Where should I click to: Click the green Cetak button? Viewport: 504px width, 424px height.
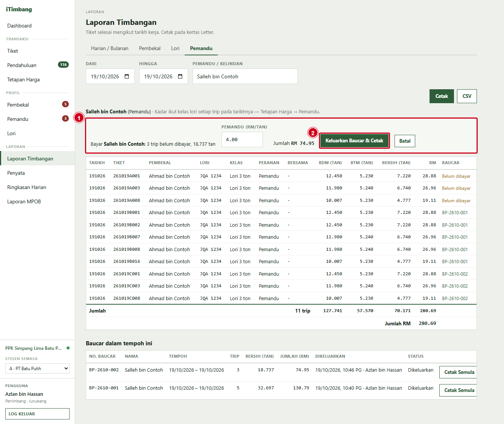pyautogui.click(x=442, y=96)
